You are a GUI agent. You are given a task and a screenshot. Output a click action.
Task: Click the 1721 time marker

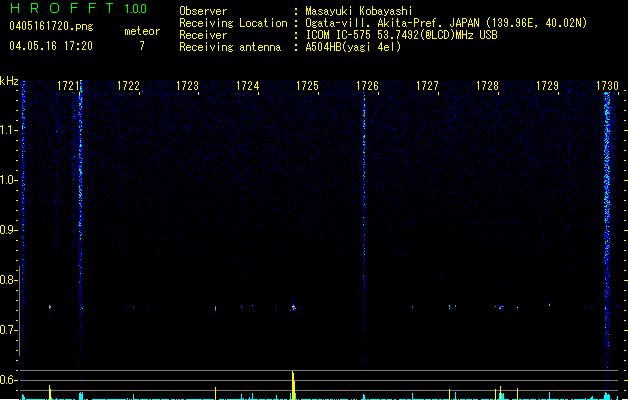coord(68,86)
